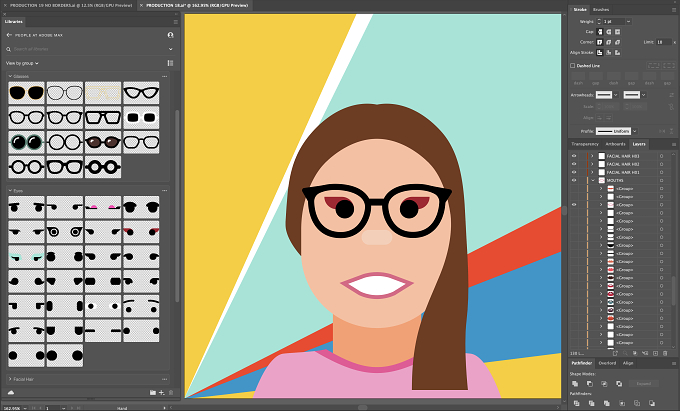The image size is (680, 411).
Task: Expand the Facial Hair library group
Action: point(10,379)
